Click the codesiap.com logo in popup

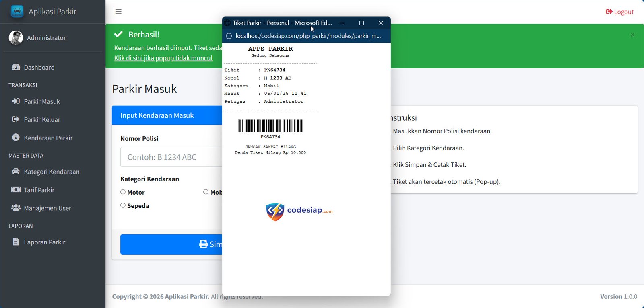[x=299, y=211]
